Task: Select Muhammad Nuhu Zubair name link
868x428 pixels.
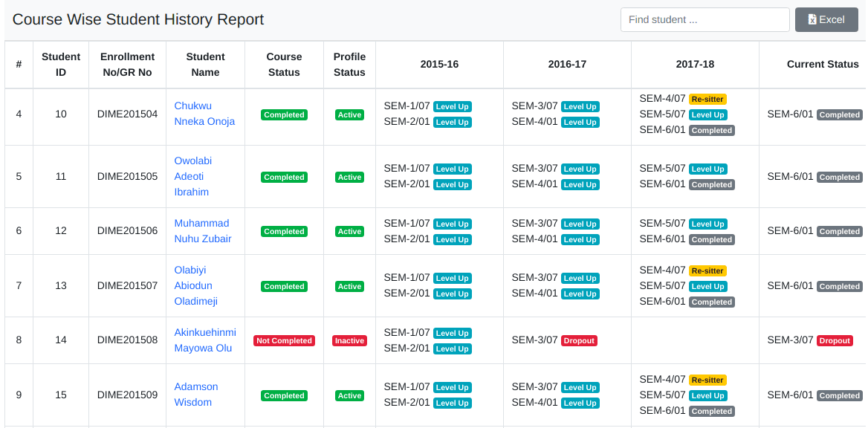Action: pyautogui.click(x=202, y=231)
